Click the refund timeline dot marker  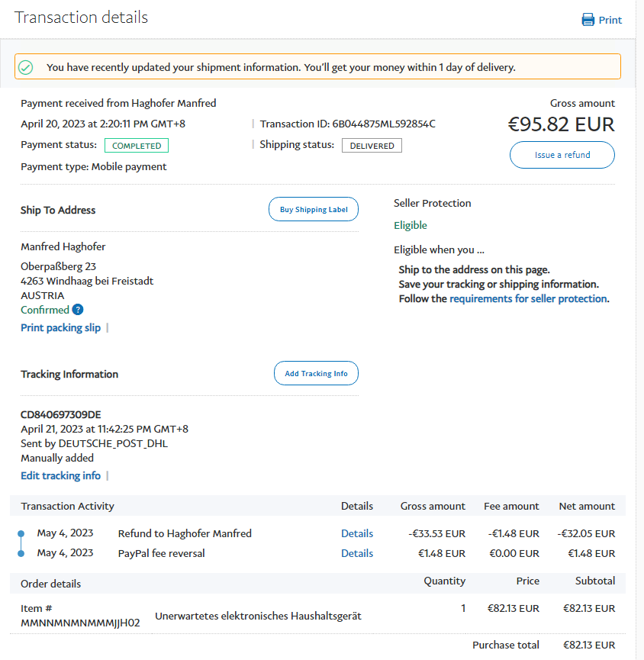[21, 534]
